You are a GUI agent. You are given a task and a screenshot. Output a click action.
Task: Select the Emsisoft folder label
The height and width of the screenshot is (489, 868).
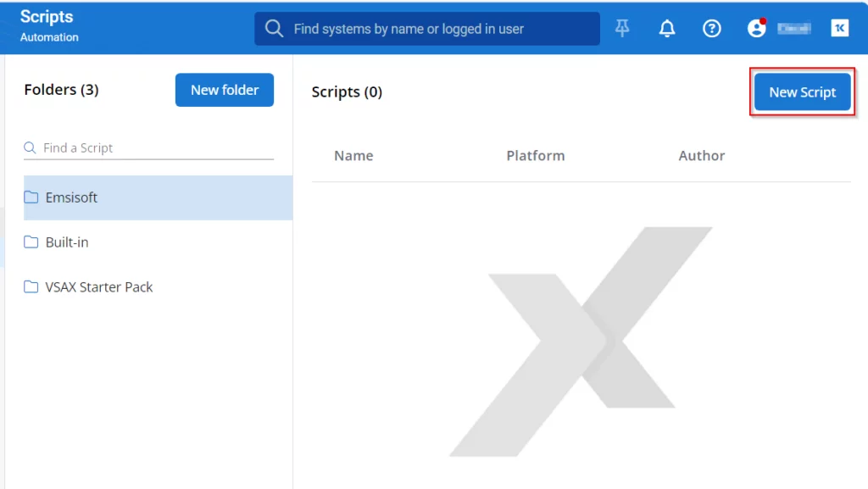(x=71, y=197)
